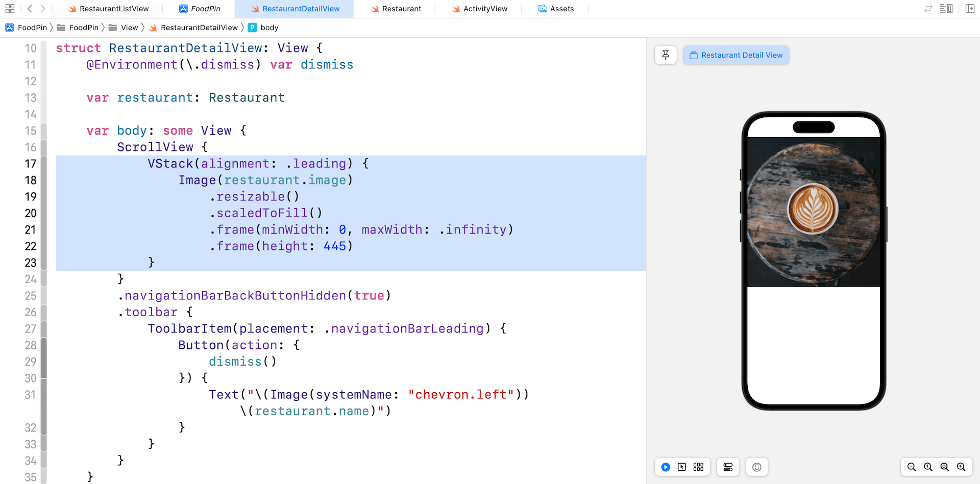
Task: Open canvas Device Settings controls
Action: [728, 467]
